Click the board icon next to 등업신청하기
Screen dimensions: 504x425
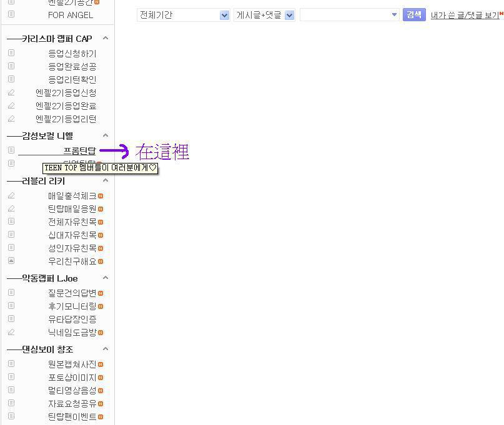[11, 52]
